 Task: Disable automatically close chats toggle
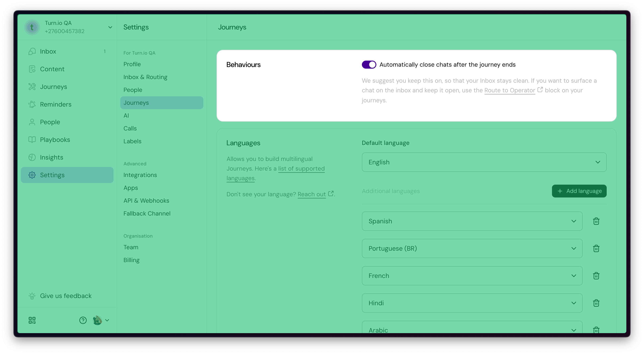[369, 65]
